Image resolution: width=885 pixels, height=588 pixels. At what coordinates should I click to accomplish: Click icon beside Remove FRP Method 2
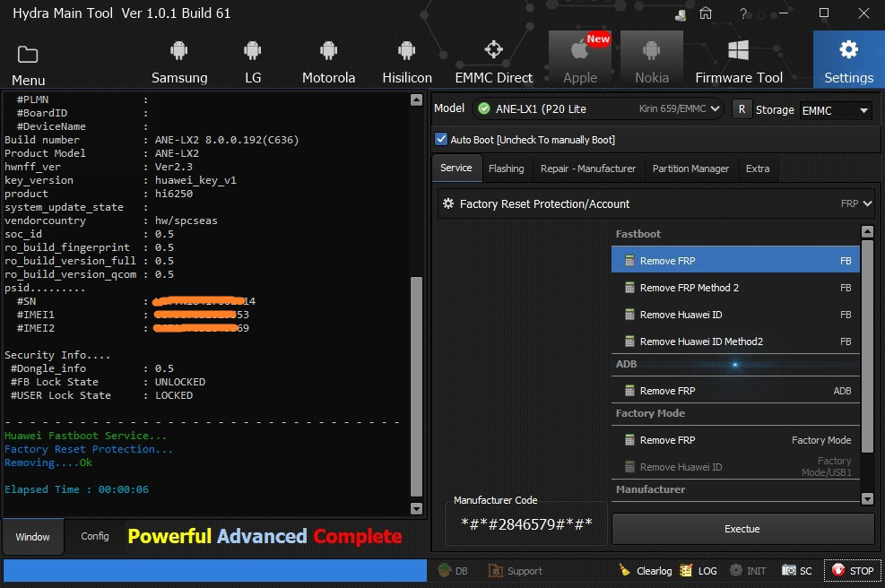point(629,288)
